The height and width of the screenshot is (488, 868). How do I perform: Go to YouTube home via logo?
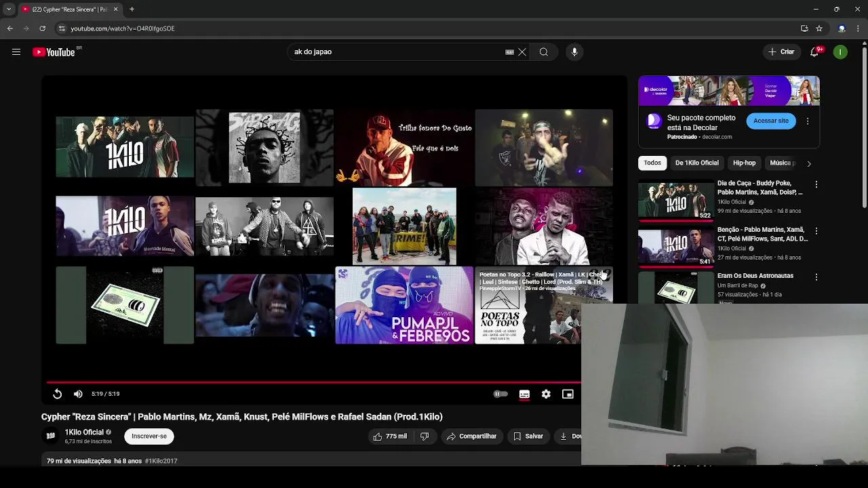coord(54,52)
